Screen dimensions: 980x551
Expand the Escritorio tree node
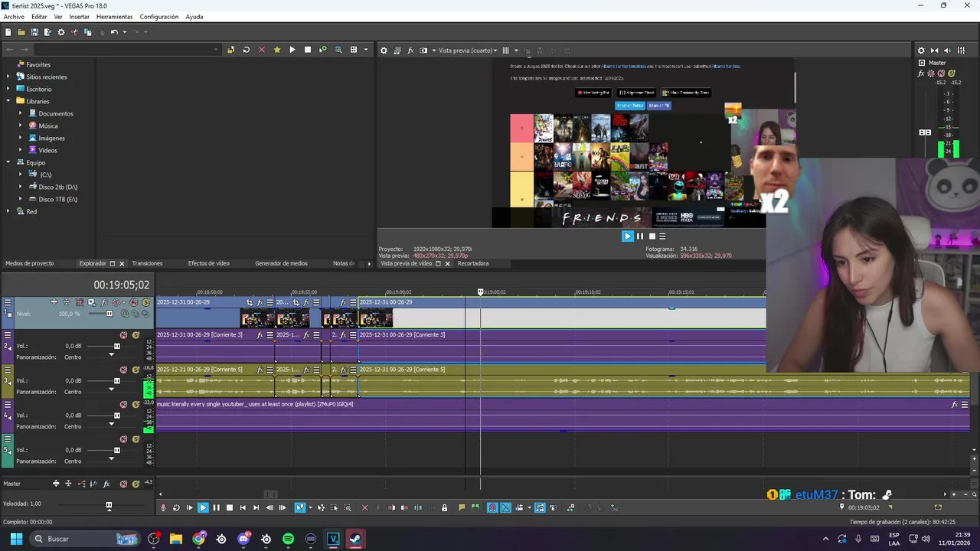9,89
